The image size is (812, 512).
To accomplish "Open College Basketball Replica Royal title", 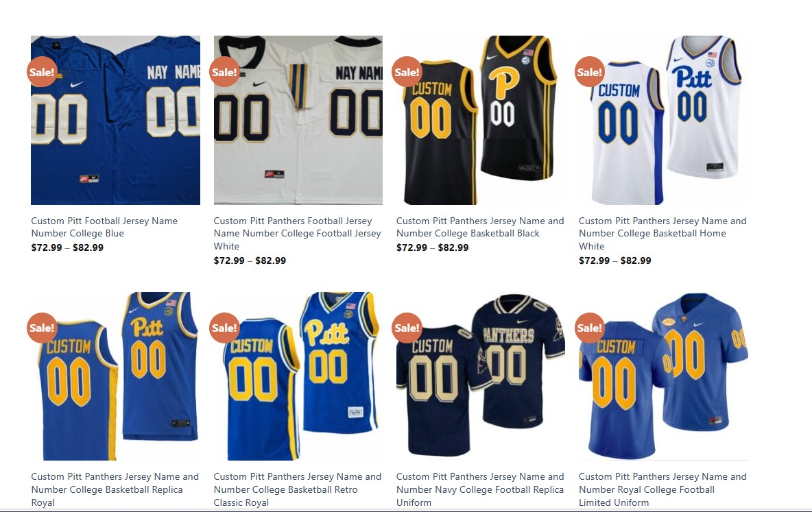I will (115, 489).
